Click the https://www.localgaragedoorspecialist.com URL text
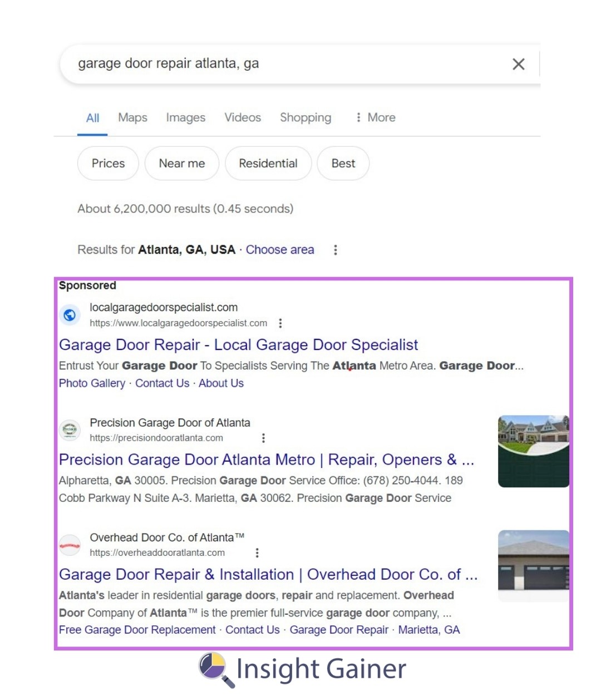Screen dimensions: 601x700 (178, 323)
